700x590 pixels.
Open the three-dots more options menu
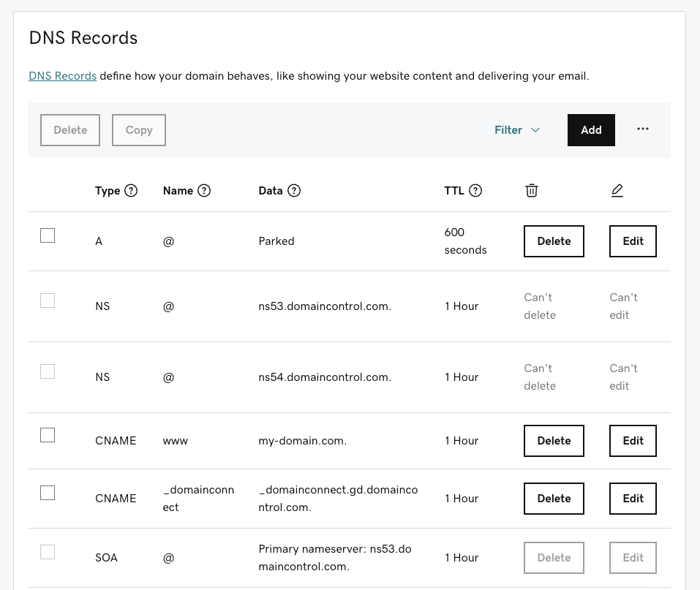point(643,129)
